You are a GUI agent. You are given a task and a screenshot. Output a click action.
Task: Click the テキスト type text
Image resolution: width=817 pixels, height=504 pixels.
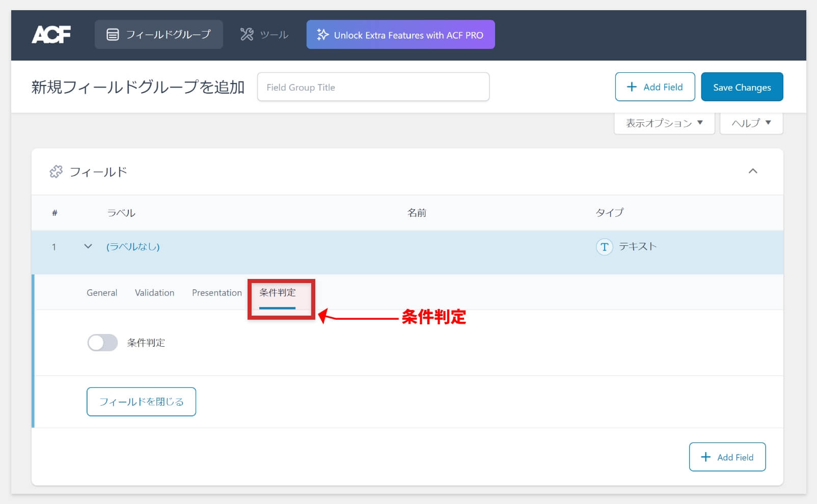638,246
